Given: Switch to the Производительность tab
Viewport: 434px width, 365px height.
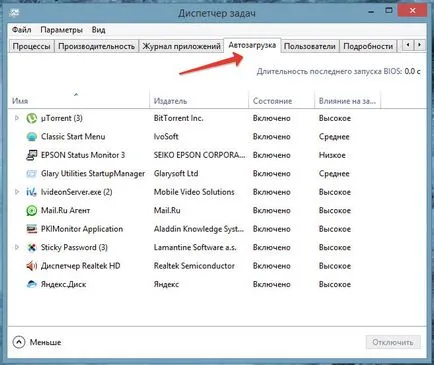Looking at the screenshot, I should [96, 46].
